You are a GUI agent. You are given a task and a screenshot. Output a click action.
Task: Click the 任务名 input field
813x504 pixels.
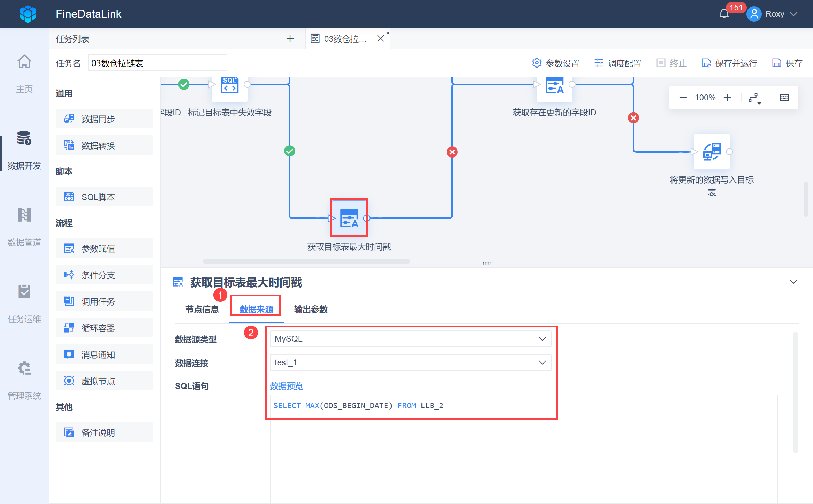click(x=157, y=63)
